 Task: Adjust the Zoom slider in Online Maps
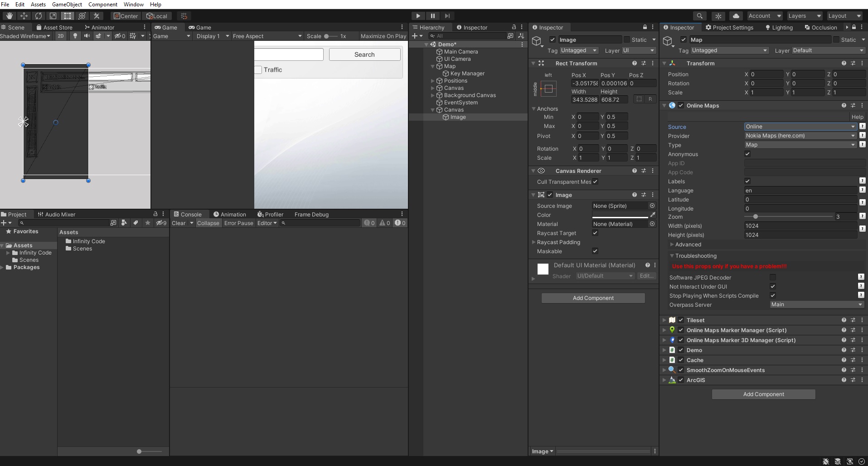794,217
